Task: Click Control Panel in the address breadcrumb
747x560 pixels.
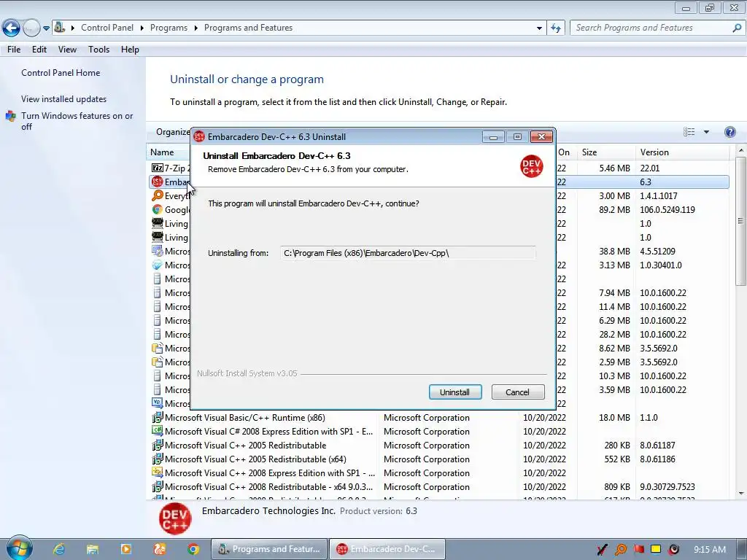Action: pyautogui.click(x=107, y=28)
